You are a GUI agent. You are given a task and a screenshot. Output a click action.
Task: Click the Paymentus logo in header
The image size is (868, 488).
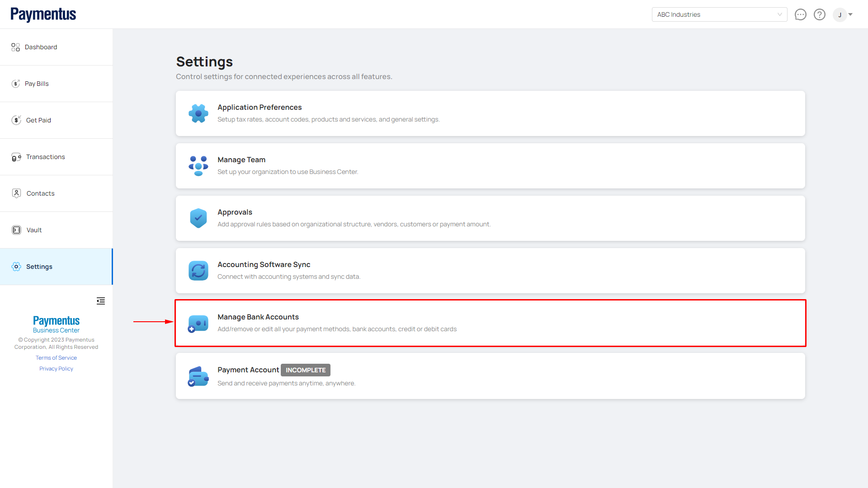point(43,14)
